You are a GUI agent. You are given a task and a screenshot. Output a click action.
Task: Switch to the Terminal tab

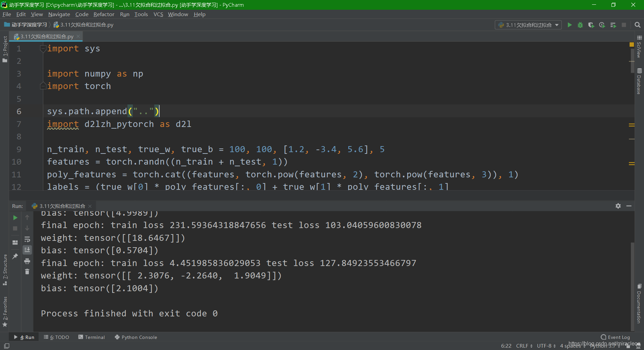(94, 337)
